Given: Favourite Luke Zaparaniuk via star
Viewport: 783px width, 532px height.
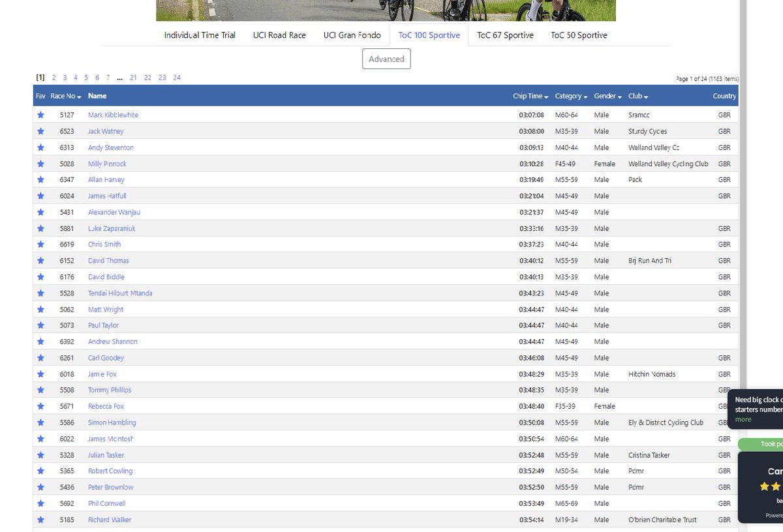Looking at the screenshot, I should pos(40,228).
